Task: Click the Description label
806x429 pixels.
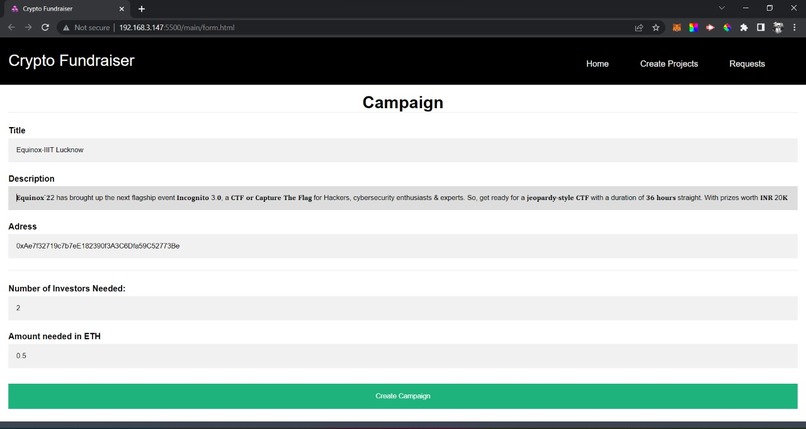Action: point(31,179)
